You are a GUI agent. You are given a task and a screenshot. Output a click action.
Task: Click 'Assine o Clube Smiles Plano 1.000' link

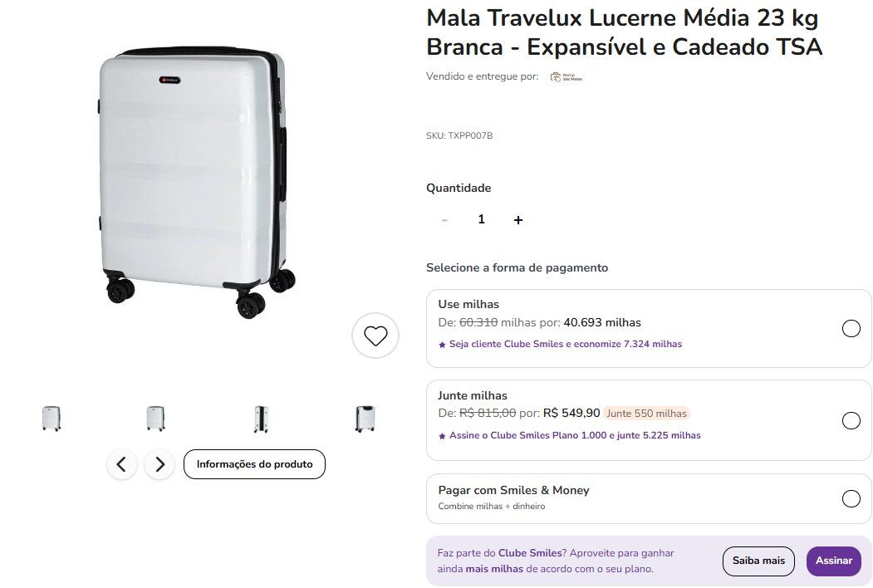click(574, 435)
